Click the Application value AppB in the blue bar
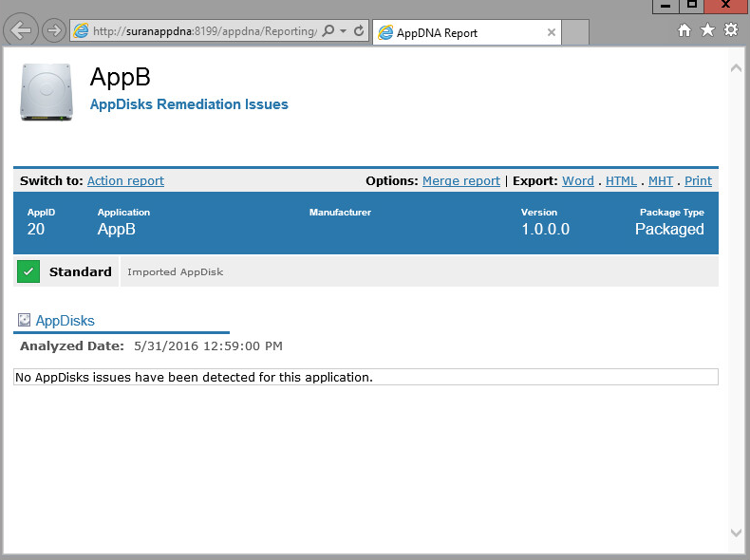750x560 pixels. coord(116,229)
